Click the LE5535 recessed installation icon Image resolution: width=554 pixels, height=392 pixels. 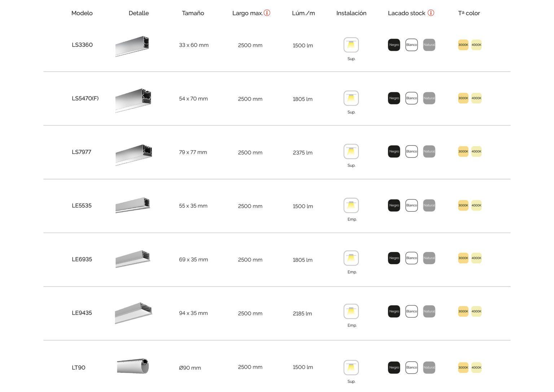[351, 206]
